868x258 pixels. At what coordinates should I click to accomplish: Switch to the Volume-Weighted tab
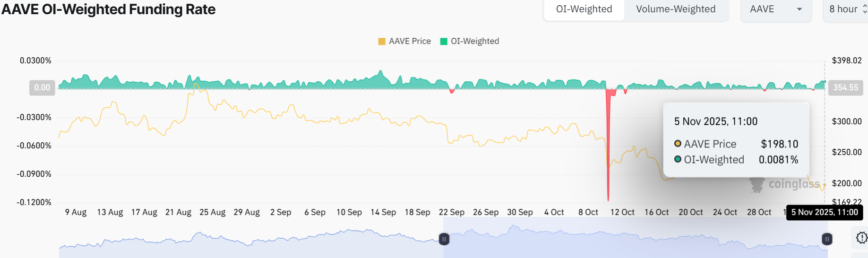tap(675, 9)
